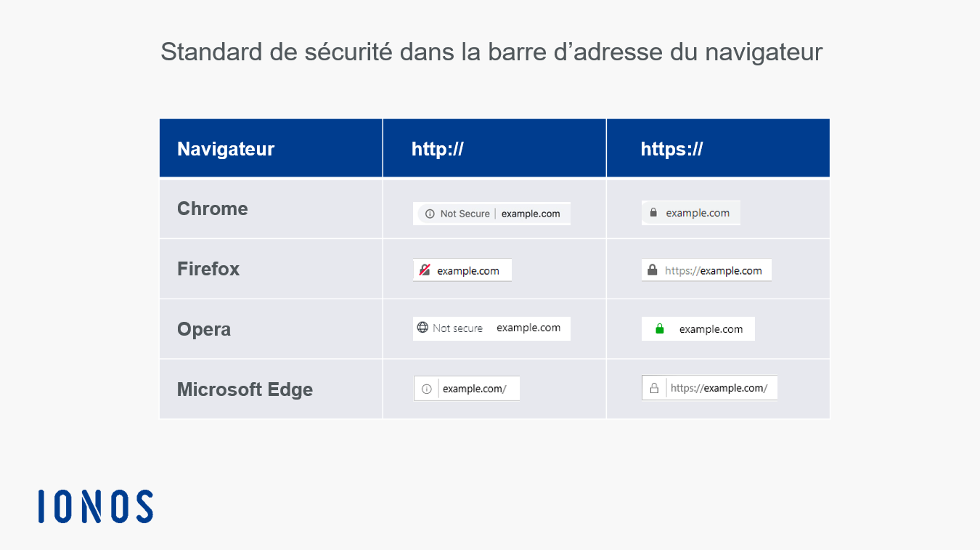980x550 pixels.
Task: Click the http:// column header
Action: coord(438,149)
